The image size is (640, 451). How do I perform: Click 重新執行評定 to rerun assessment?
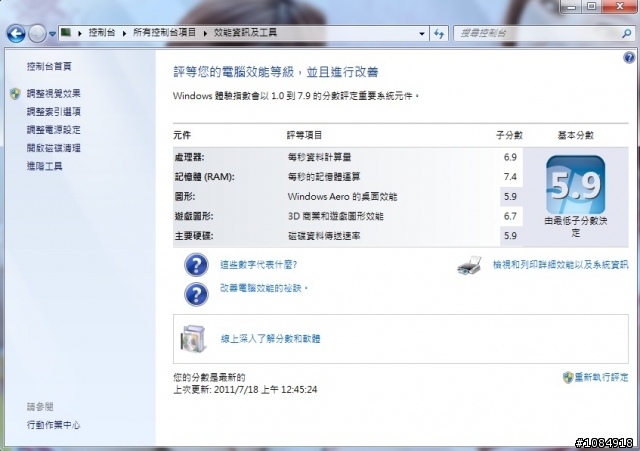[601, 378]
